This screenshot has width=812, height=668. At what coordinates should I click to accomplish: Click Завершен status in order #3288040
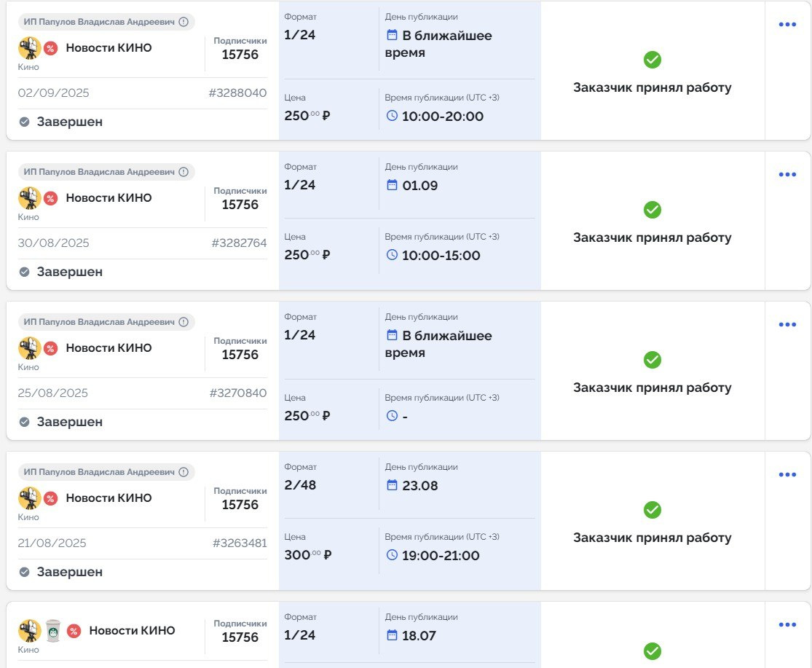pyautogui.click(x=69, y=122)
